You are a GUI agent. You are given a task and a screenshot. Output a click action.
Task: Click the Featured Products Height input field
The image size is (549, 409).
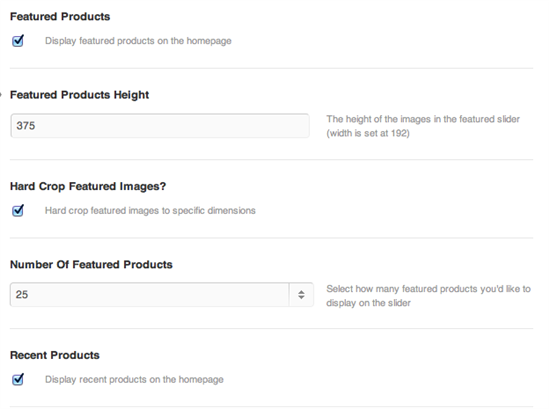(x=160, y=126)
